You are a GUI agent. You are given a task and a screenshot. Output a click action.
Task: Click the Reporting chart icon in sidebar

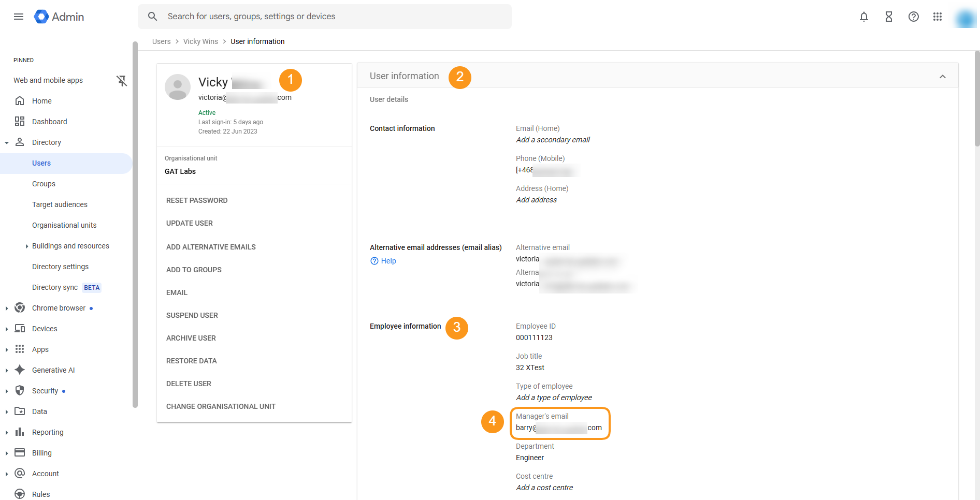click(19, 432)
